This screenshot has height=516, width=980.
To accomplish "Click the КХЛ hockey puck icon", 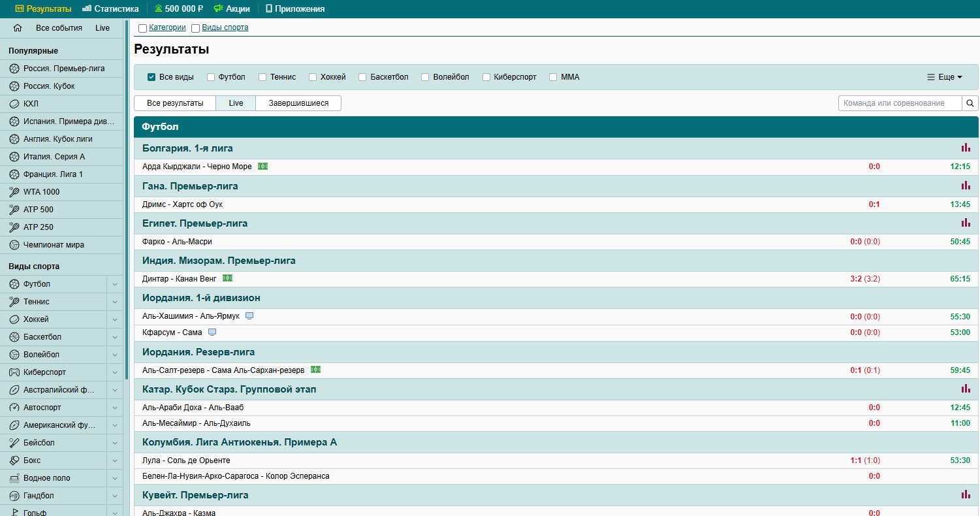I will coord(14,104).
